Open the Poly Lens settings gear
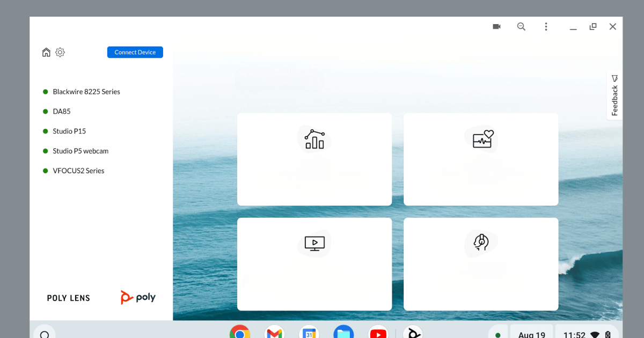 point(60,52)
